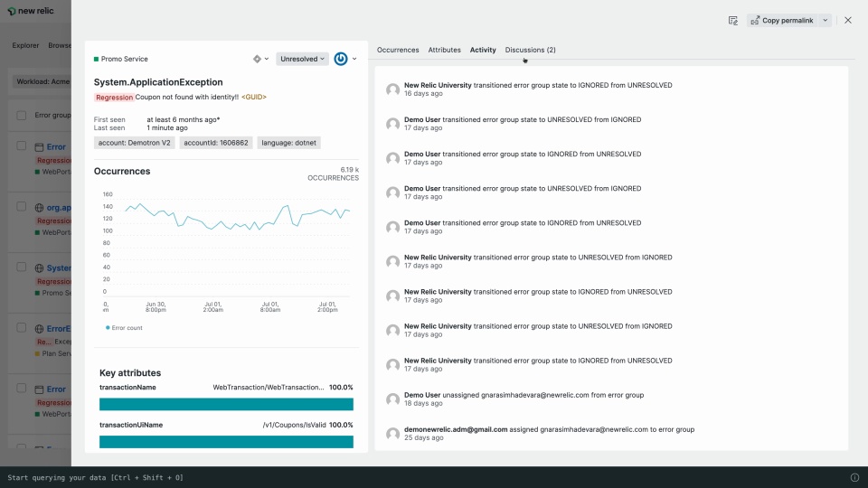Click the info icon in bottom-right corner
Viewport: 868px width, 488px height.
[x=854, y=477]
